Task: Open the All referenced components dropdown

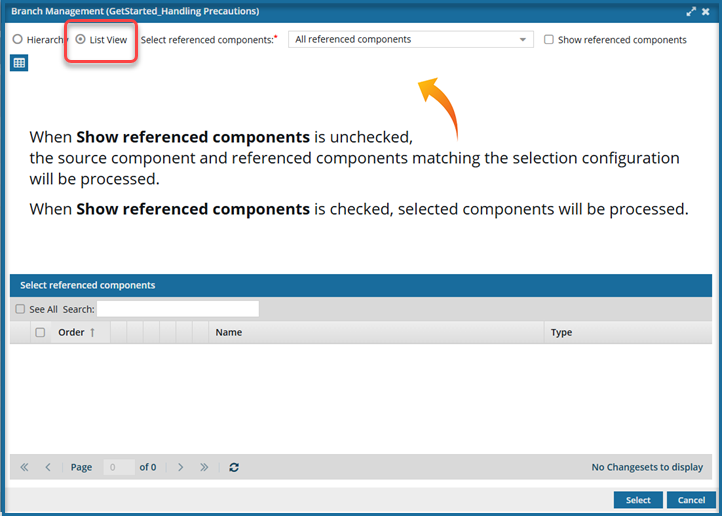Action: tap(411, 40)
